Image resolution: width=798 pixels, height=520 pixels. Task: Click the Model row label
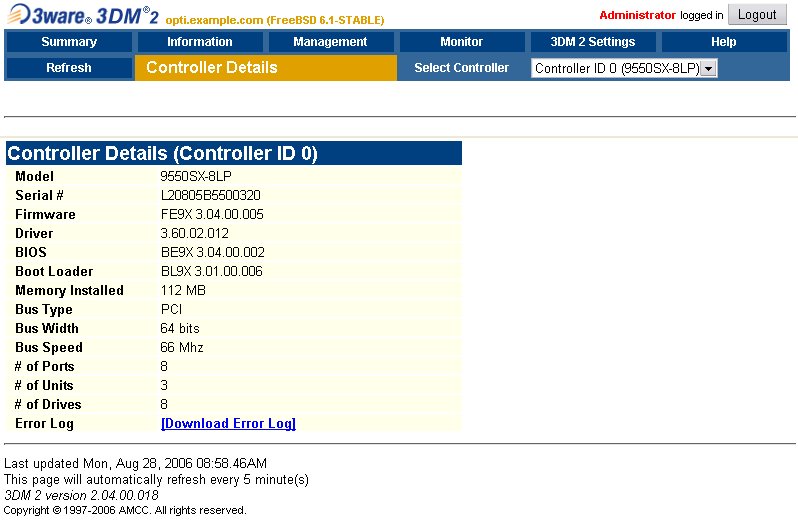(x=34, y=176)
